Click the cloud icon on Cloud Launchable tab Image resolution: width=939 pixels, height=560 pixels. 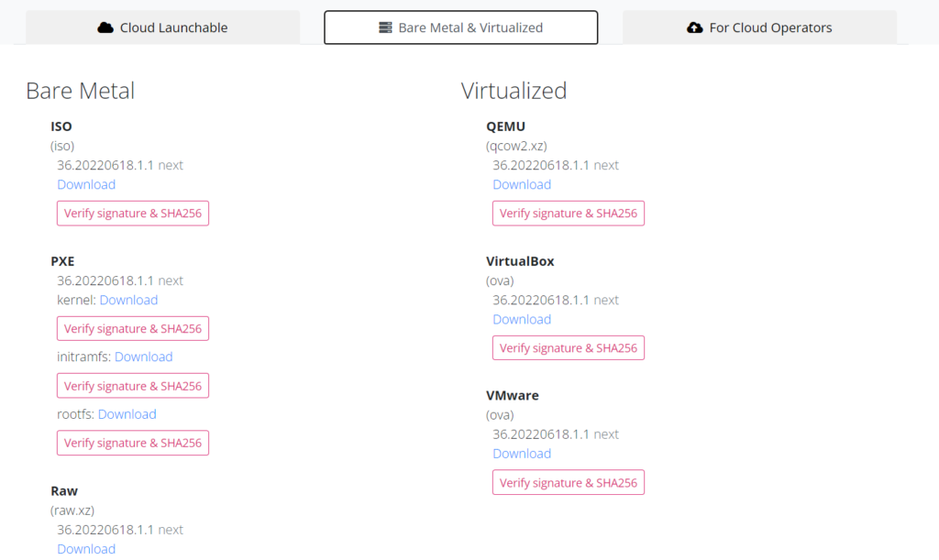tap(105, 27)
